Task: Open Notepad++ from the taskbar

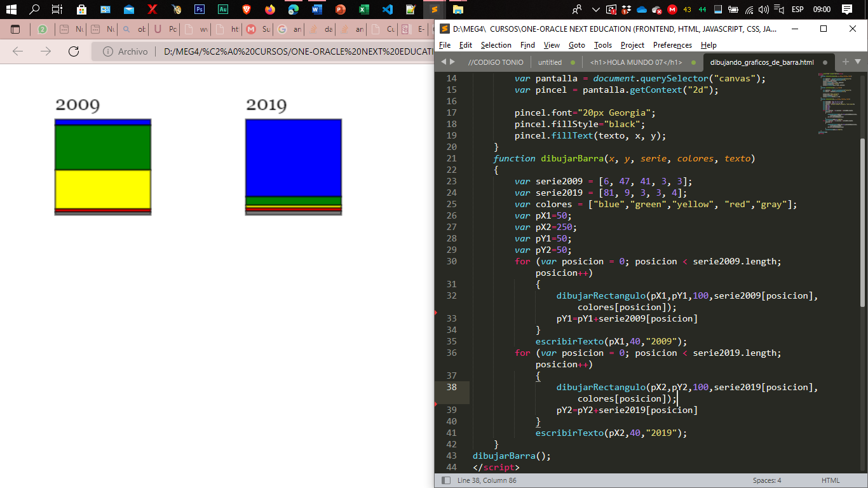Action: coord(410,10)
